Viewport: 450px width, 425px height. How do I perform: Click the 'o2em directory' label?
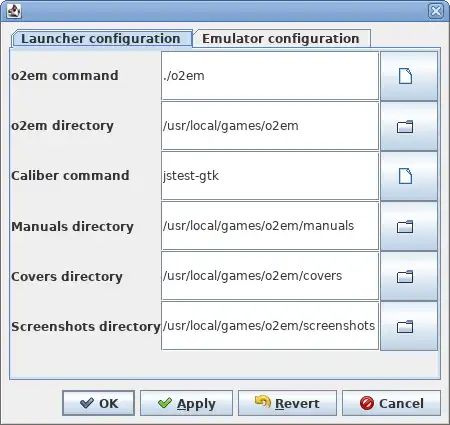click(x=62, y=126)
